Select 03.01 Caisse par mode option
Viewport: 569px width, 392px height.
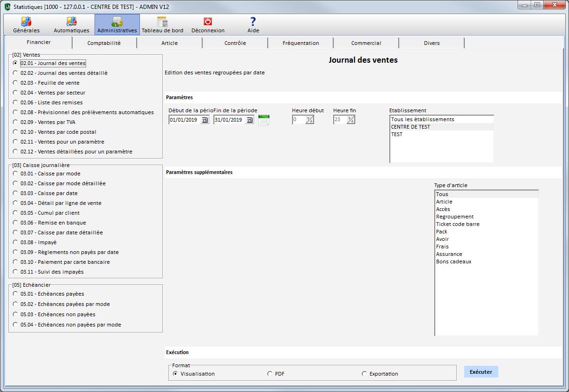pyautogui.click(x=15, y=174)
